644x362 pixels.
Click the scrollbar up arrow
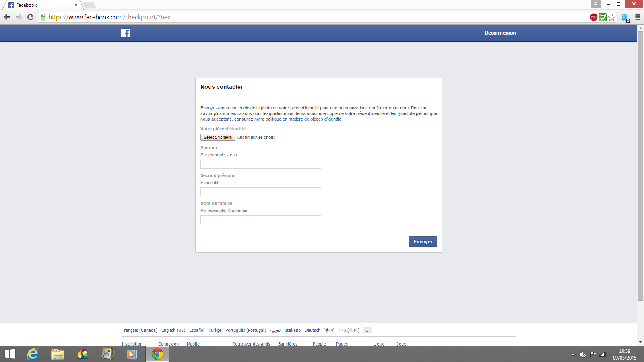(x=640, y=28)
